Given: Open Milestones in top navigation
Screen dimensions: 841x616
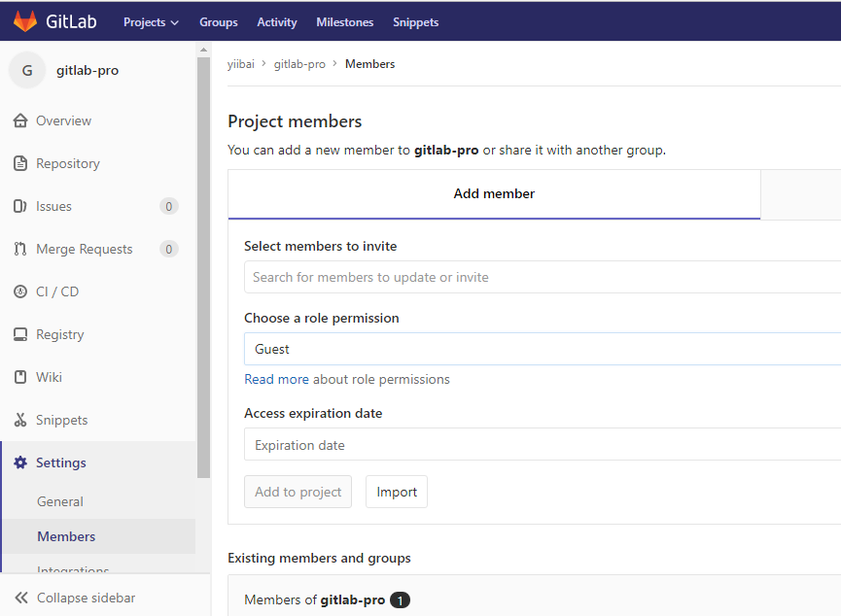Looking at the screenshot, I should (x=345, y=22).
